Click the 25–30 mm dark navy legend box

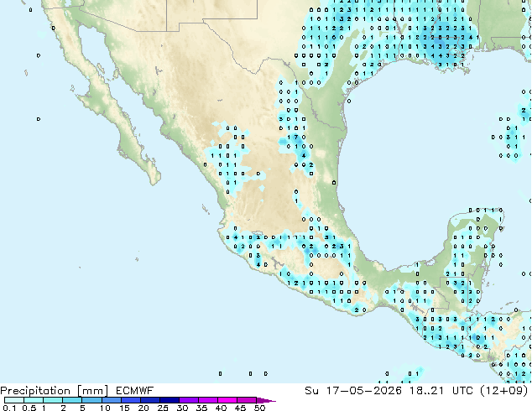click(x=169, y=400)
